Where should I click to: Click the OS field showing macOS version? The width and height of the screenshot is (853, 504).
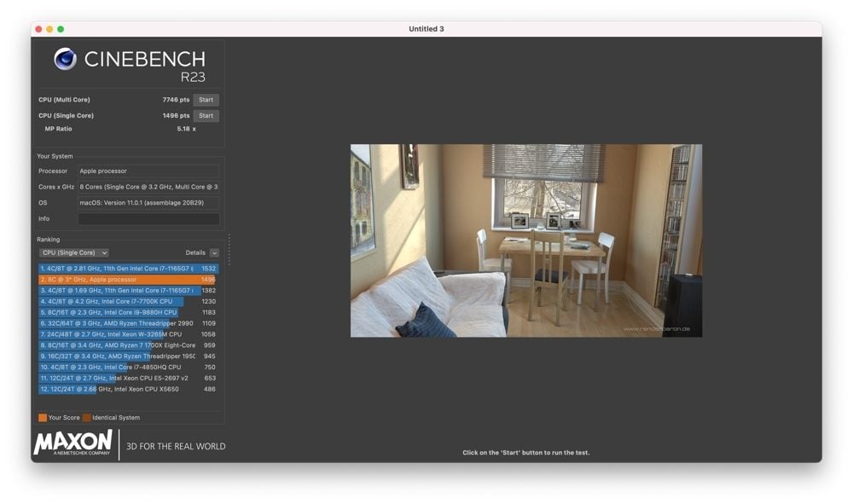click(x=148, y=203)
